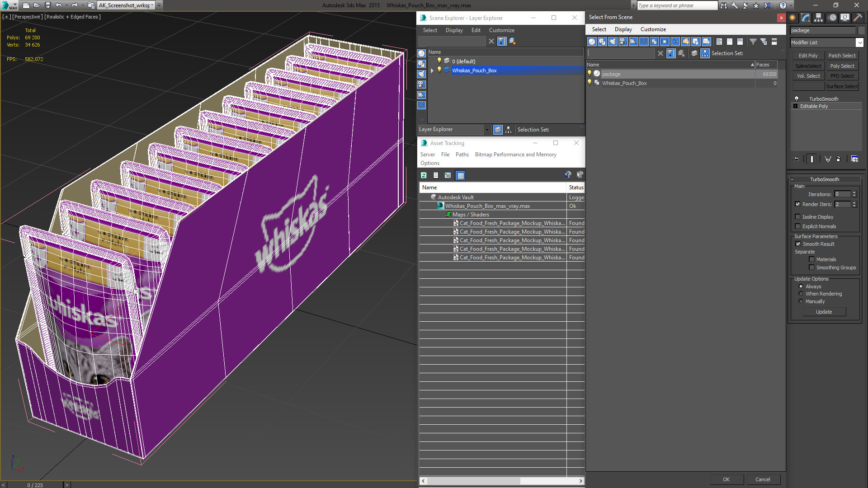Click Pin Stack icon under modifier stack
This screenshot has width=868, height=488.
point(796,159)
